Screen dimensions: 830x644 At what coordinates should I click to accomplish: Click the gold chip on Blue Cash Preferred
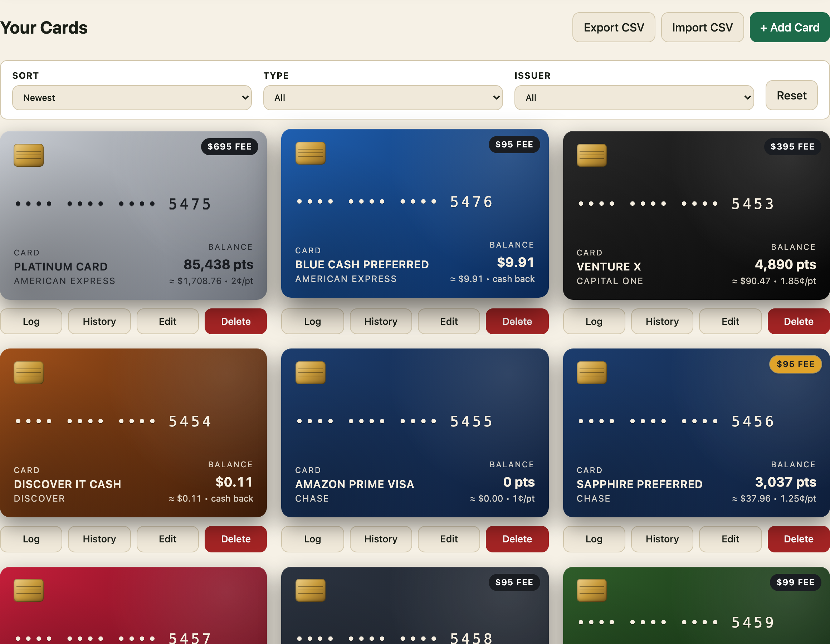310,153
